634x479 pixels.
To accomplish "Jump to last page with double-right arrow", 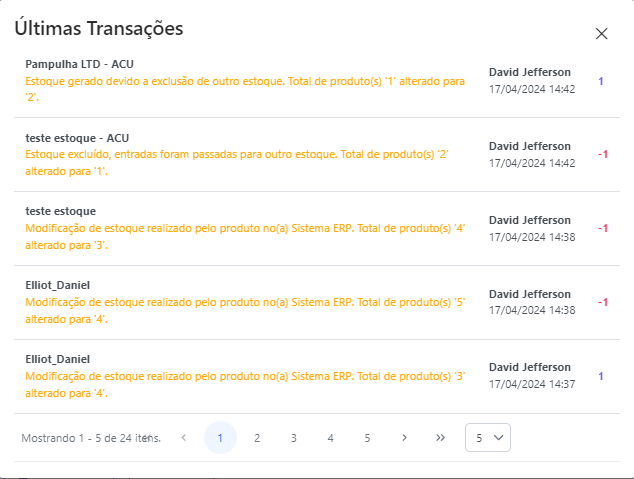I will pos(440,438).
